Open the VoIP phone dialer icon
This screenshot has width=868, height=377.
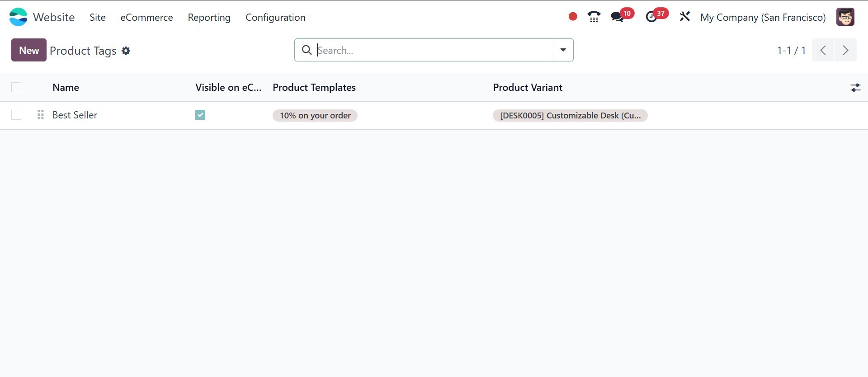(594, 17)
